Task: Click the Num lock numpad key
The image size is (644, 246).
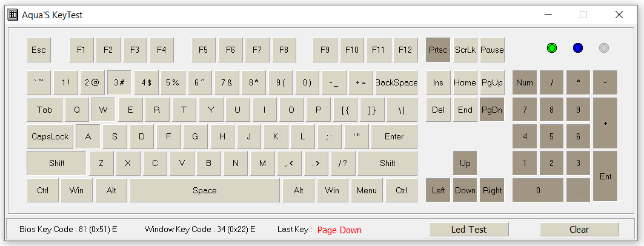Action: 525,82
